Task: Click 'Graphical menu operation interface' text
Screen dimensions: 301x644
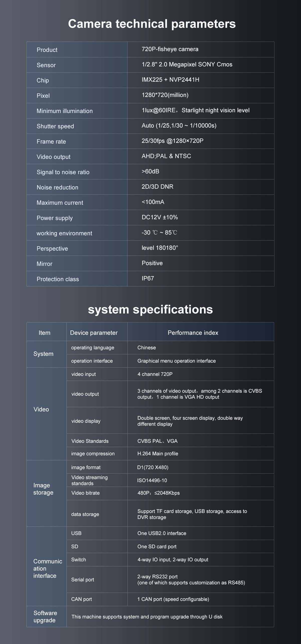Action: 176,361
